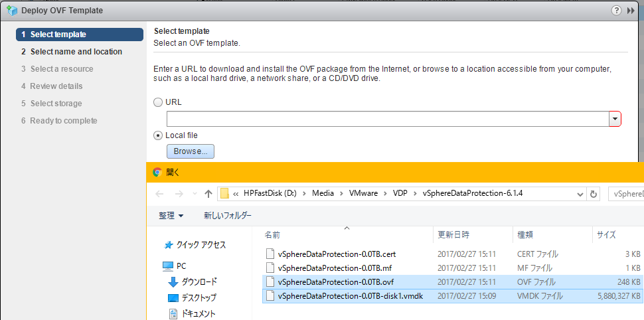This screenshot has height=320, width=644.
Task: Select file vSphereDataProtection-0.0TB.ovf
Action: (x=335, y=281)
